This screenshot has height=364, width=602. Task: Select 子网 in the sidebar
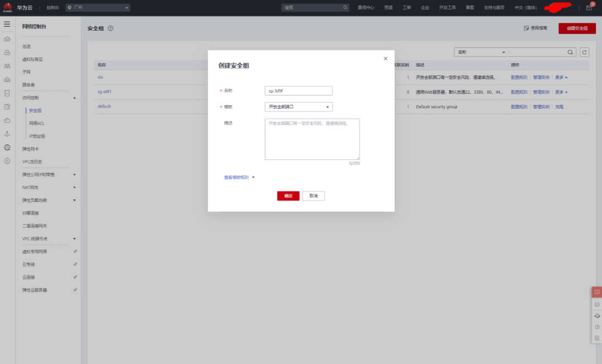click(x=26, y=72)
